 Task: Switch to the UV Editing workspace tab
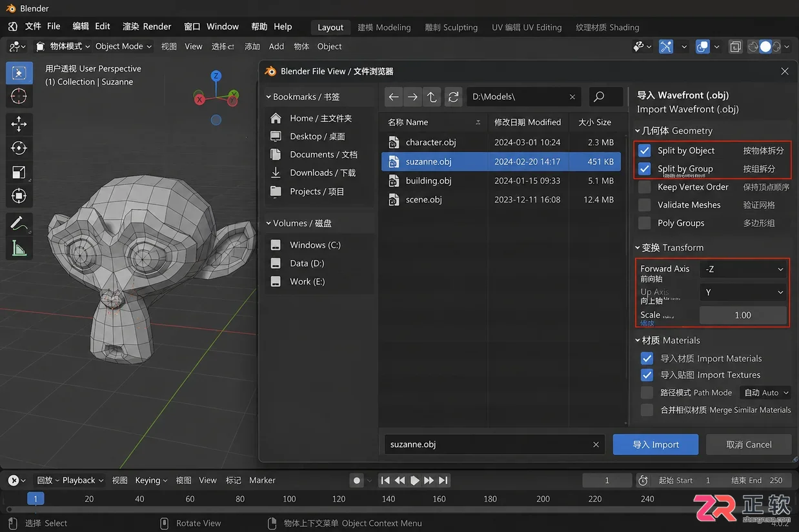point(527,27)
